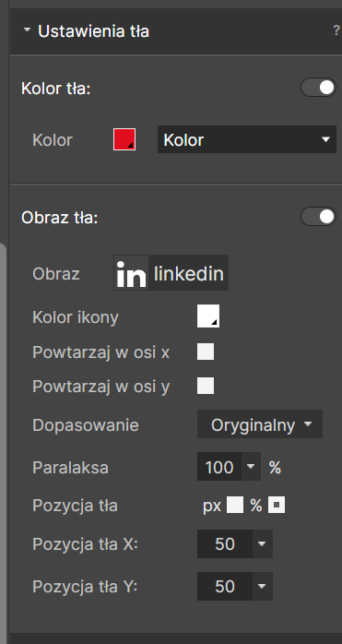Open the red background color swatch

pyautogui.click(x=124, y=139)
